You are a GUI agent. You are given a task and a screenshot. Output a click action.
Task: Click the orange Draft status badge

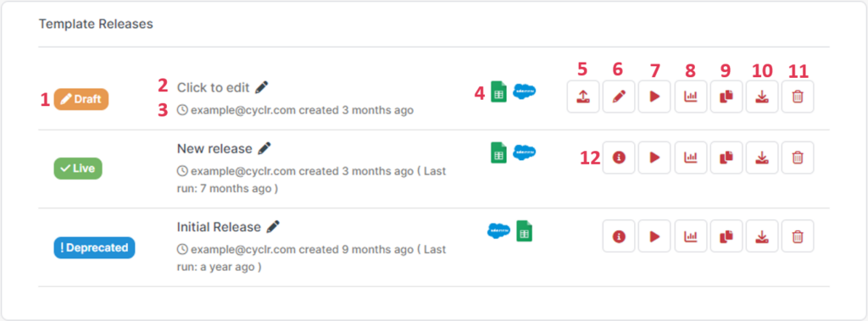(x=81, y=100)
